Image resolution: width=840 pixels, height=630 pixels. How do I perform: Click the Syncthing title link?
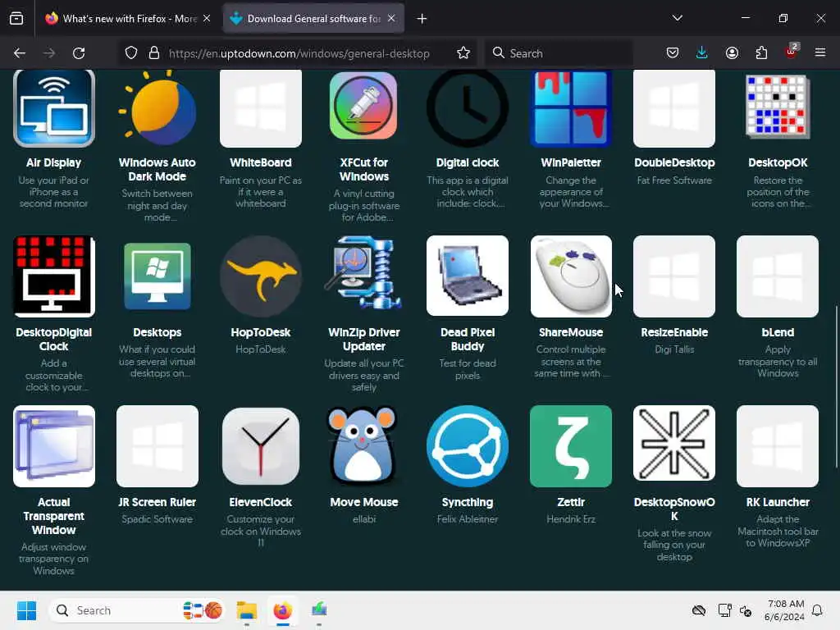tap(467, 502)
